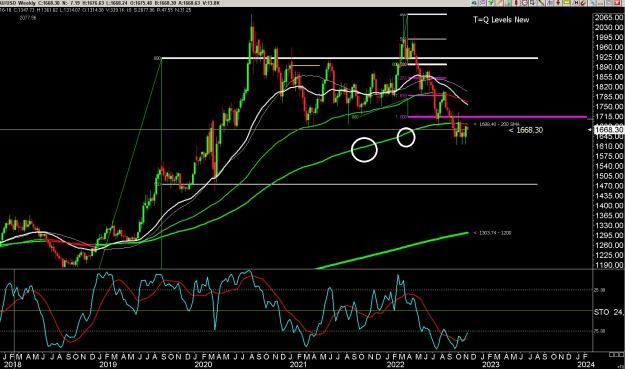This screenshot has width=625, height=369.
Task: Click the "1303.74 - 1200" moving average label
Action: (494, 233)
